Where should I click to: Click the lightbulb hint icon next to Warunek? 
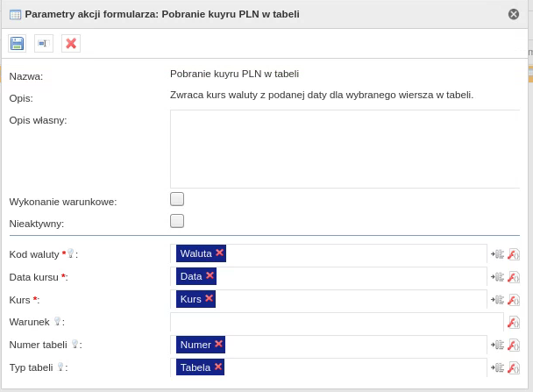(x=57, y=321)
